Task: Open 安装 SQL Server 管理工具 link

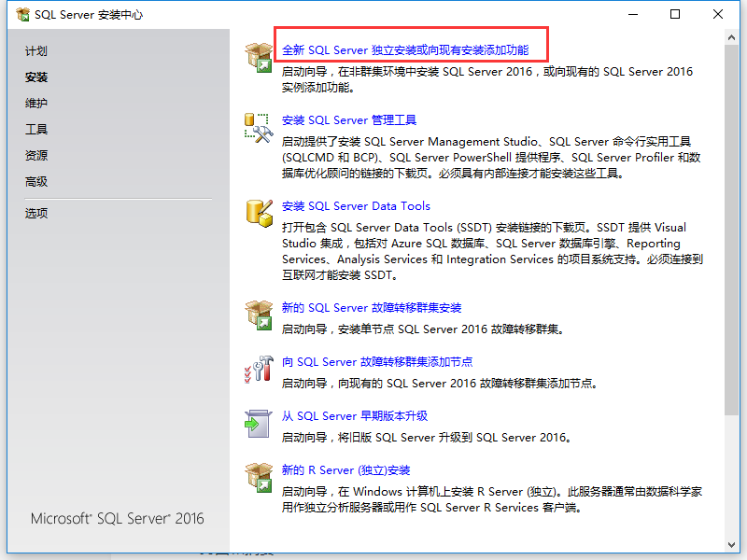Action: (348, 120)
